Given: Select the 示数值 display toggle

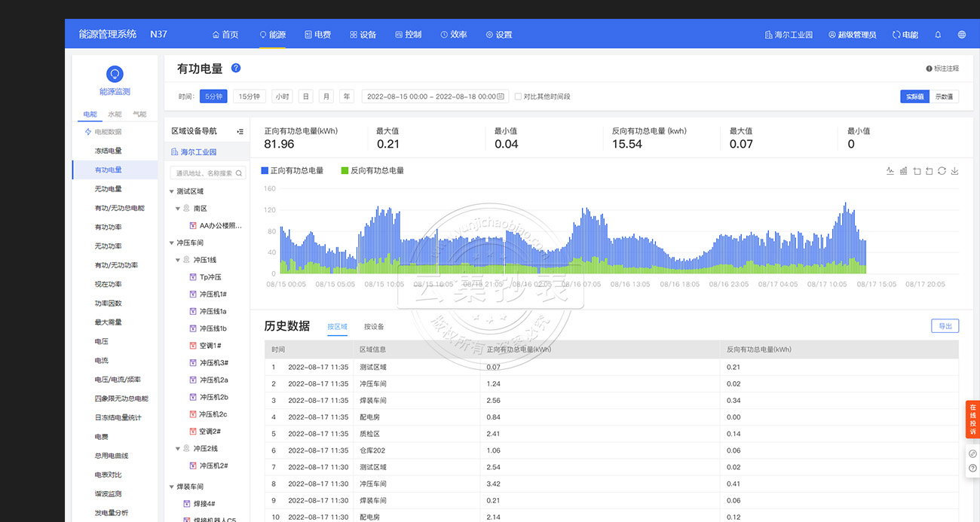Looking at the screenshot, I should [944, 96].
